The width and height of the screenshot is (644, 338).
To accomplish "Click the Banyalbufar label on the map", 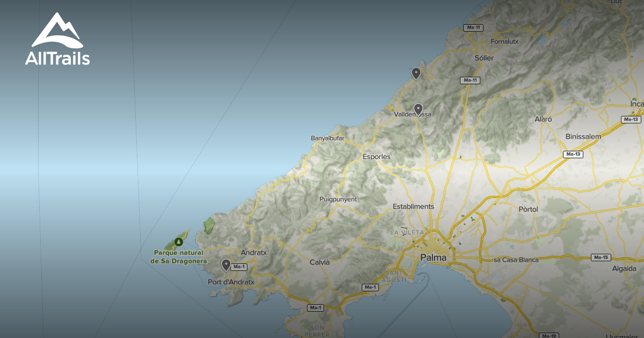I will 328,138.
